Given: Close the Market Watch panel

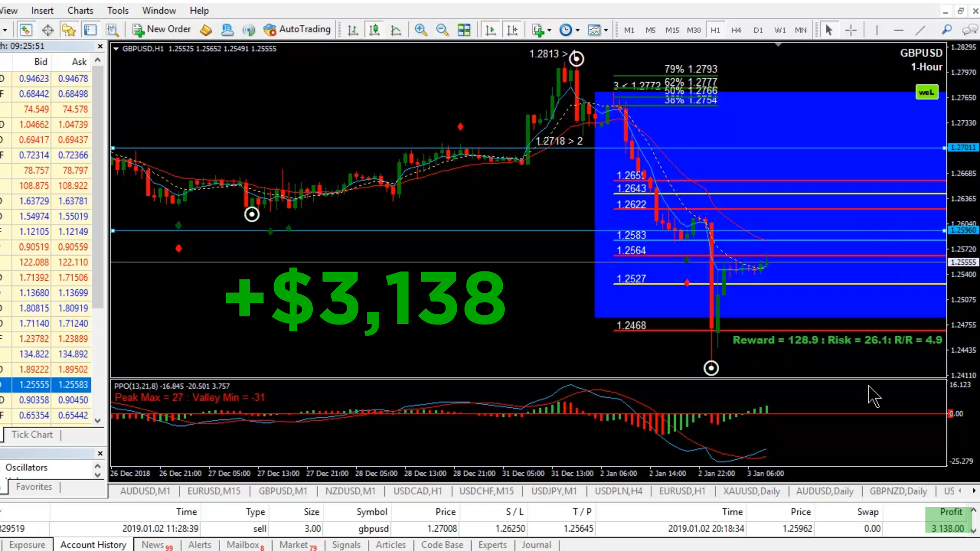Looking at the screenshot, I should (100, 46).
